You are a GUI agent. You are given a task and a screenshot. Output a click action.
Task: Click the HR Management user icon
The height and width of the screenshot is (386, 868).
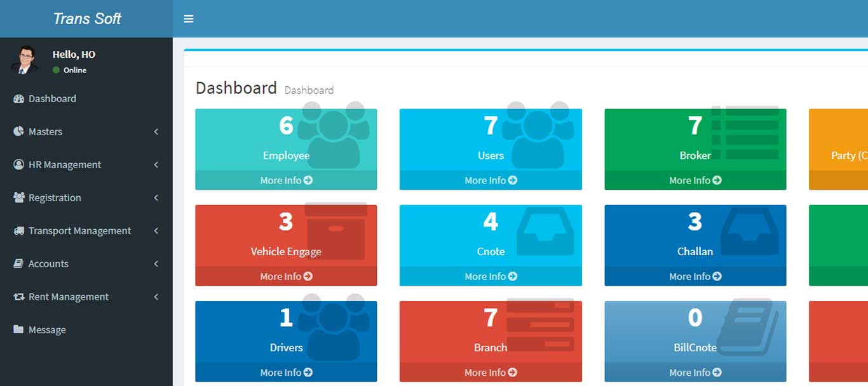pyautogui.click(x=18, y=165)
